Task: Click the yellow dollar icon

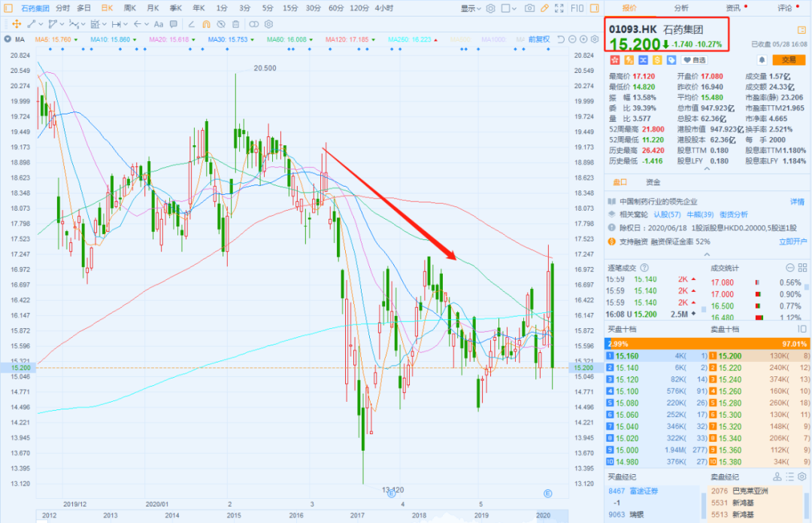Action: [657, 60]
